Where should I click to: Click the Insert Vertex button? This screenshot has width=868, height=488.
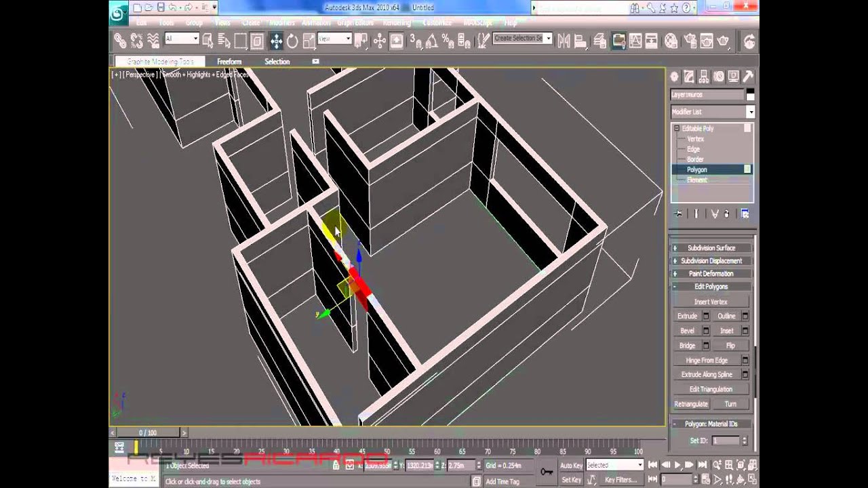711,302
